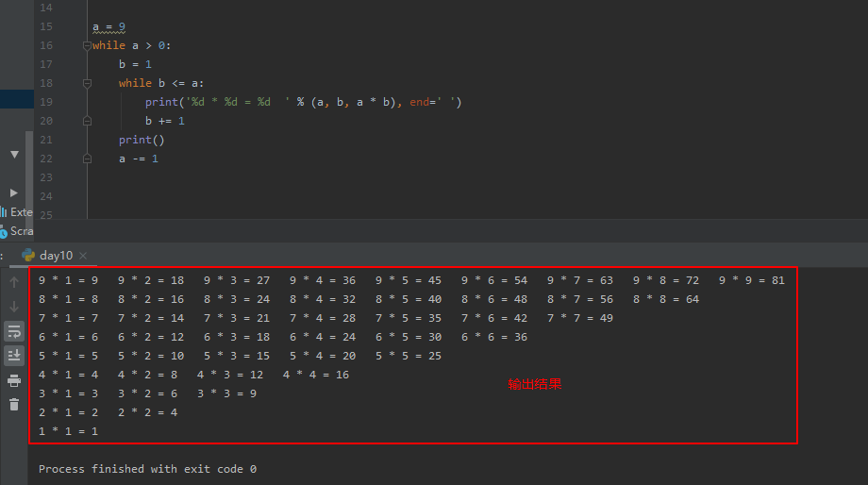Click 'print()' on line 21

point(142,140)
